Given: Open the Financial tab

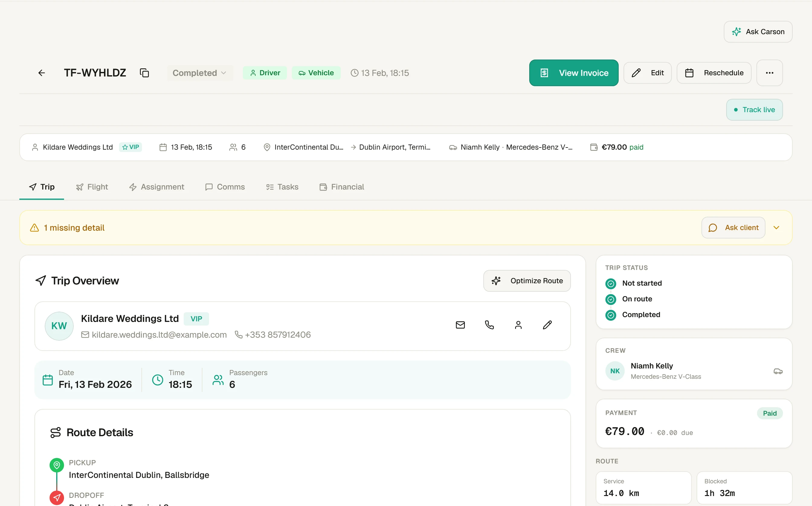Looking at the screenshot, I should point(341,187).
